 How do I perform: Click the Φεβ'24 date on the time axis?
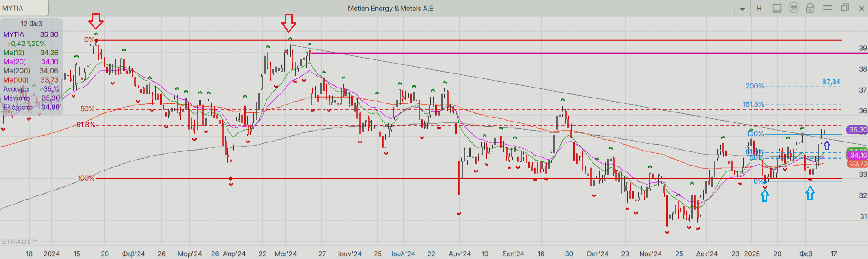(133, 254)
